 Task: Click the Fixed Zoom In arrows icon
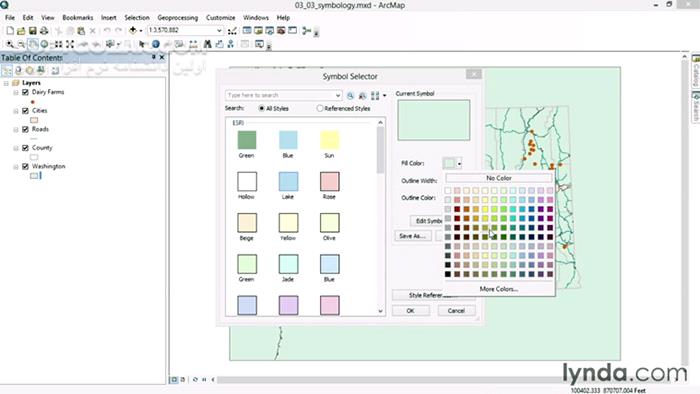coord(58,44)
